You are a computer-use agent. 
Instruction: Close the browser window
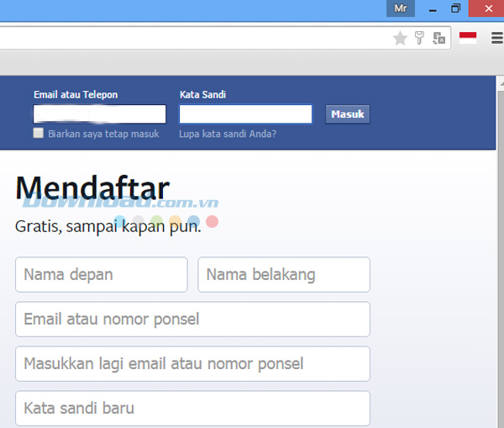point(488,8)
